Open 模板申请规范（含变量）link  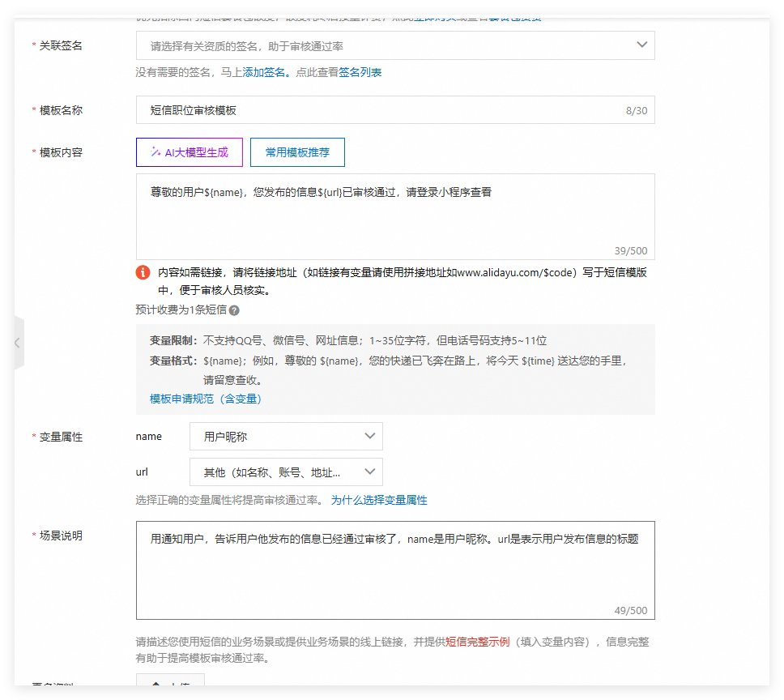(206, 399)
